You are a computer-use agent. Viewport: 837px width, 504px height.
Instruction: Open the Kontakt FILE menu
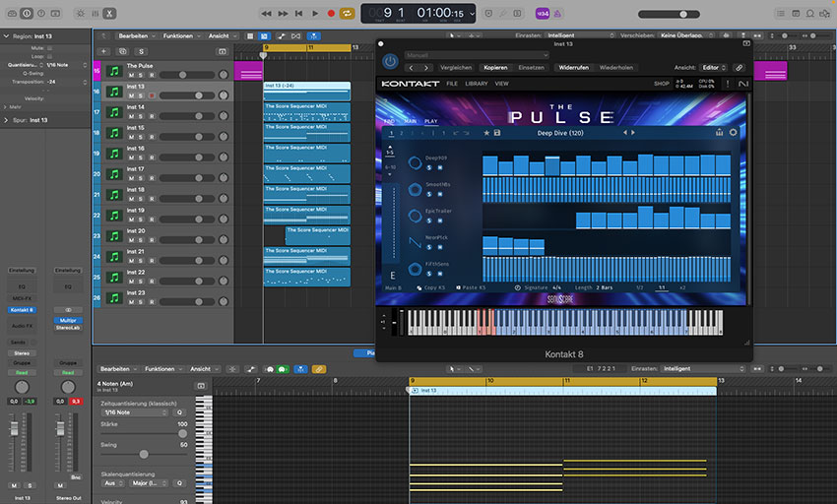point(452,84)
